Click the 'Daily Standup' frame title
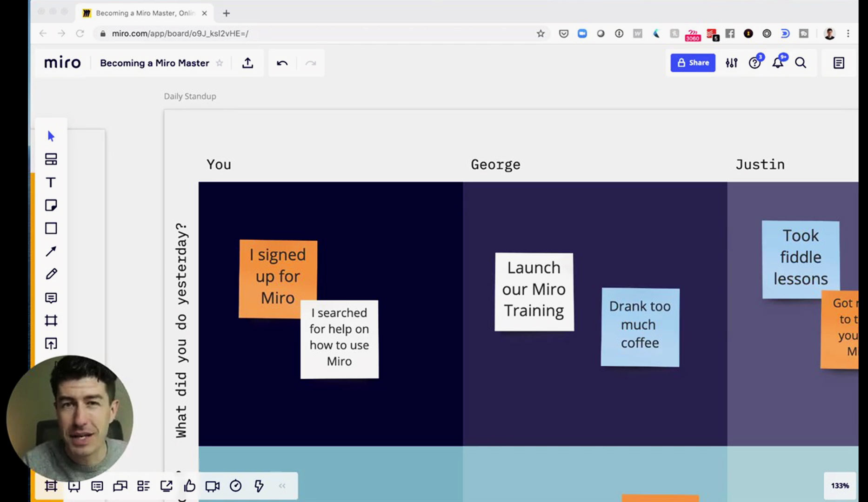The width and height of the screenshot is (868, 502). (x=190, y=96)
